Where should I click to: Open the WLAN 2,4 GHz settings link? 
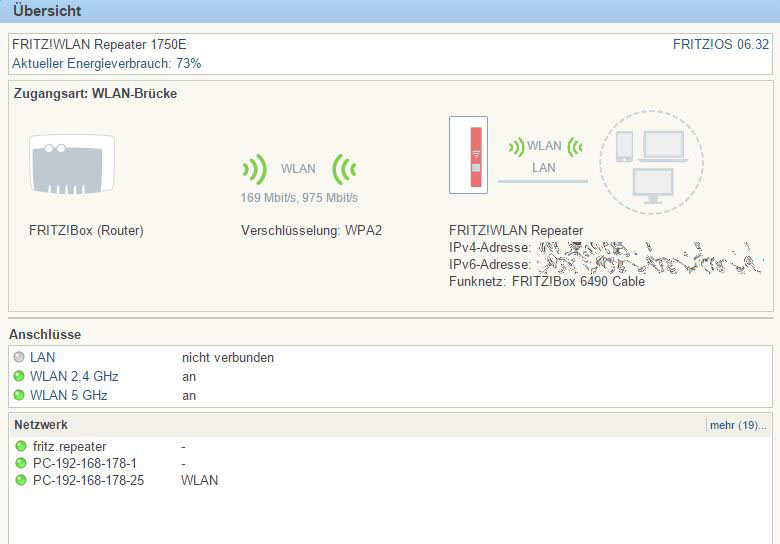click(74, 376)
